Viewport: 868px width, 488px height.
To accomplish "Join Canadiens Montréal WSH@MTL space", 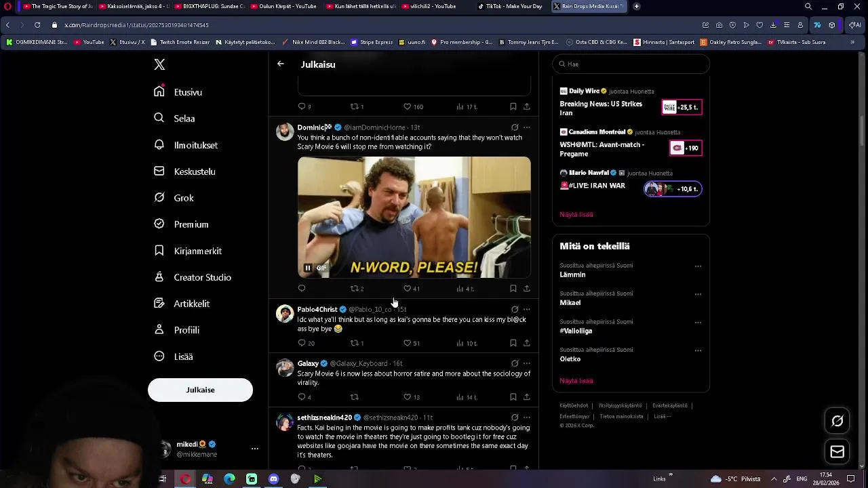I will coord(686,148).
